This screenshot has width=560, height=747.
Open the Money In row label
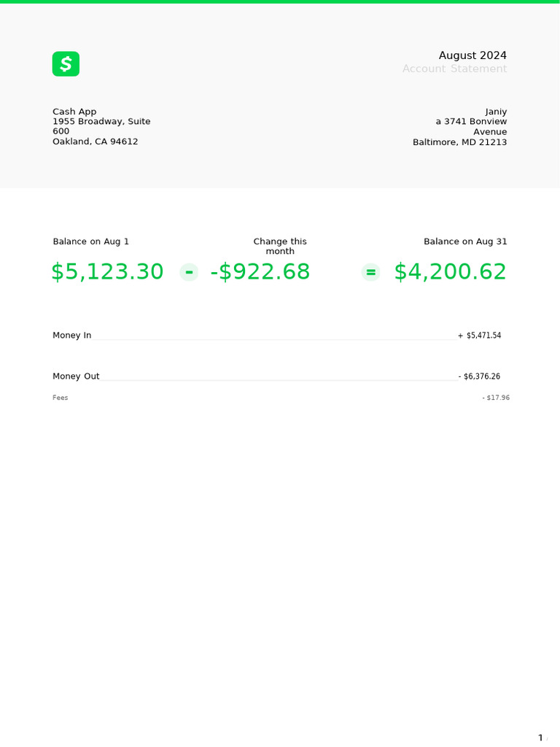[72, 336]
